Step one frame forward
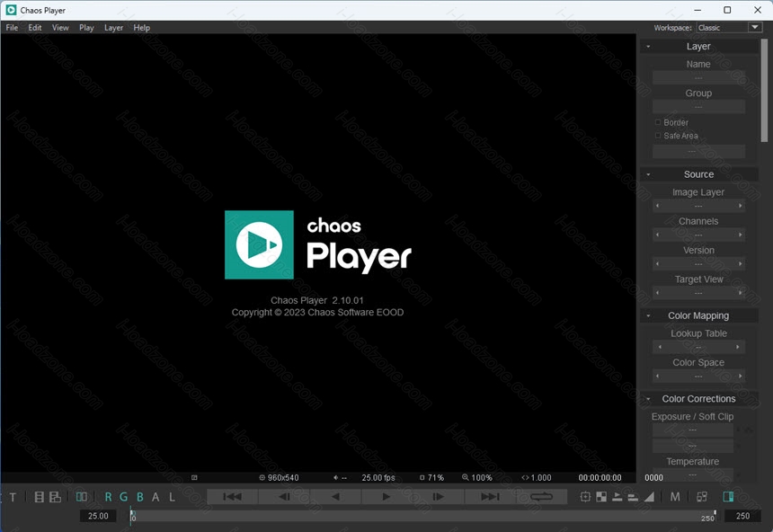Viewport: 773px width, 532px height. pyautogui.click(x=439, y=496)
